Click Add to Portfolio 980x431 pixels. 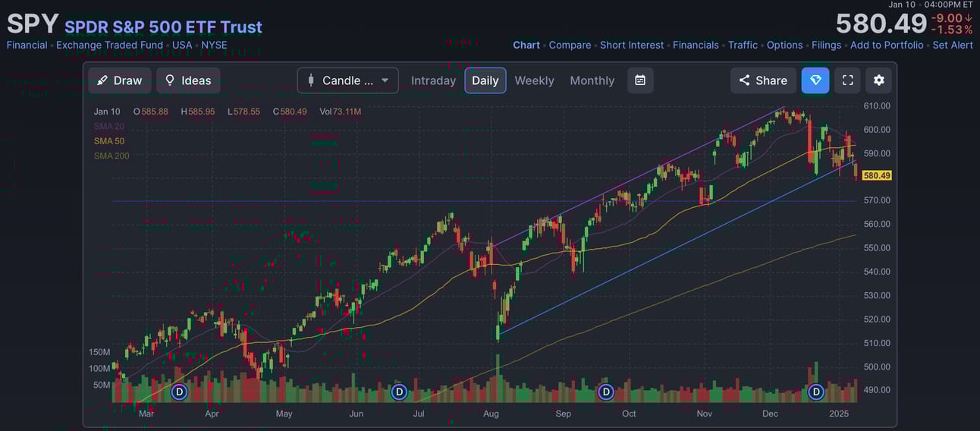pos(887,45)
